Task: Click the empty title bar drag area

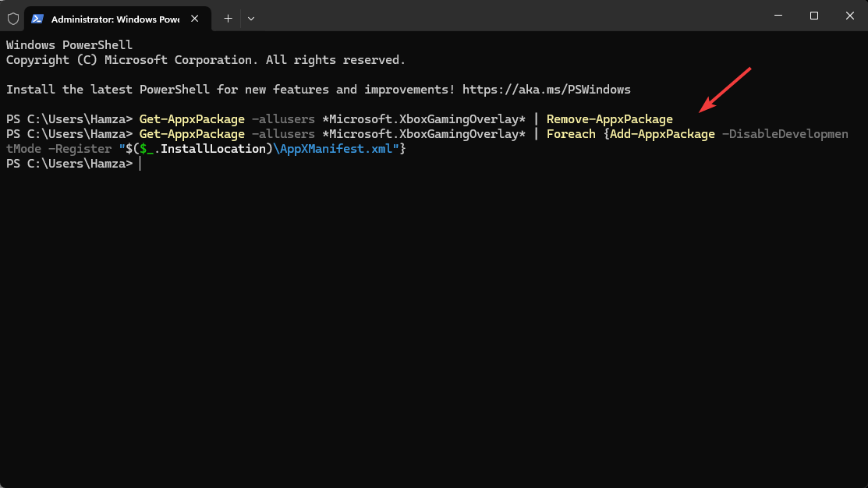Action: point(507,16)
